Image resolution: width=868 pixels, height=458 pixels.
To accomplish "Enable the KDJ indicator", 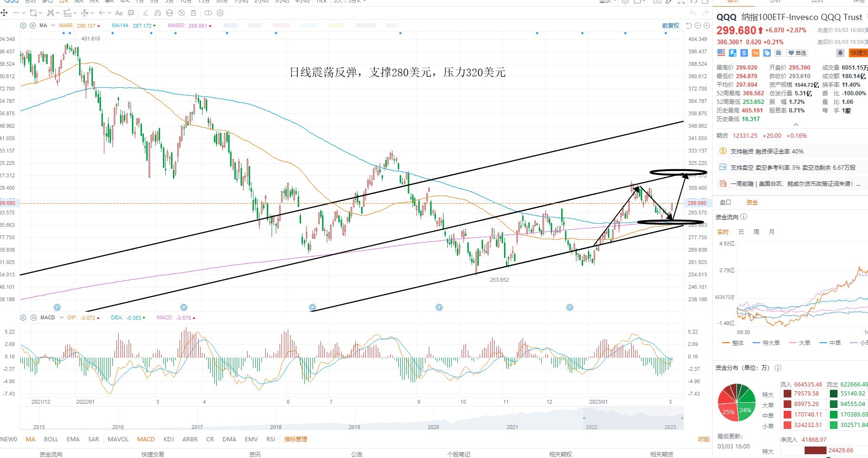I will (x=169, y=439).
